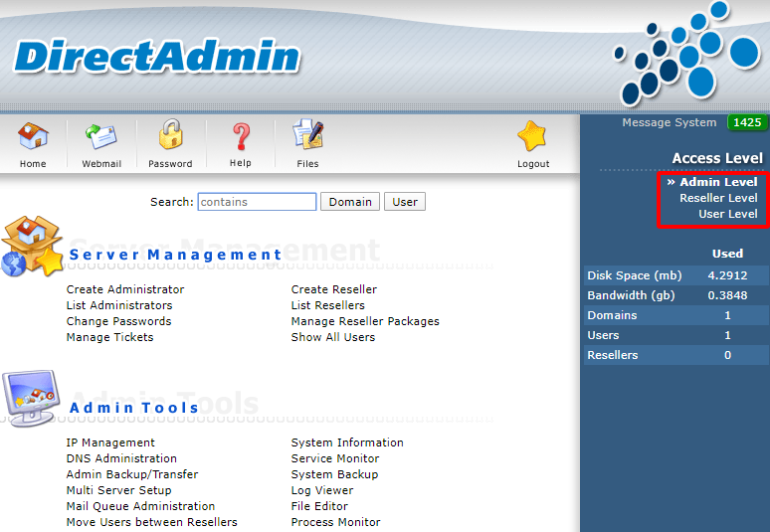Open List Administrators link
The height and width of the screenshot is (532, 770).
119,305
